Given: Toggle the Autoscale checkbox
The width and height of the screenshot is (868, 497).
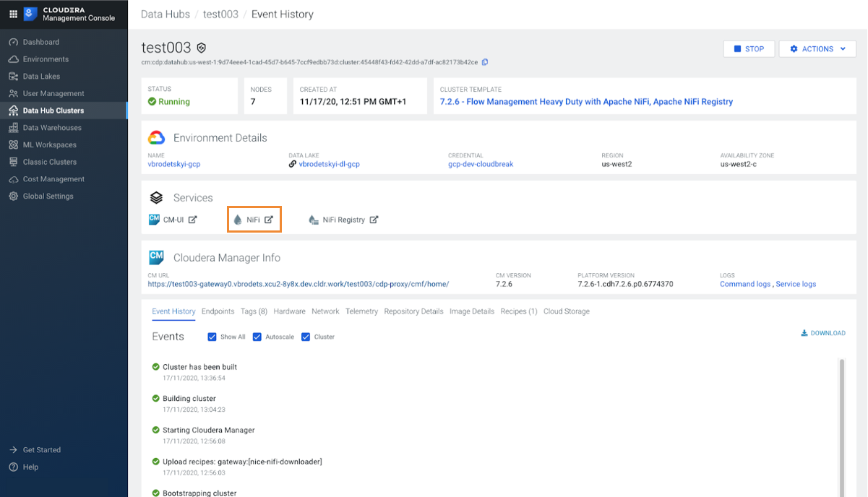Looking at the screenshot, I should click(x=257, y=337).
